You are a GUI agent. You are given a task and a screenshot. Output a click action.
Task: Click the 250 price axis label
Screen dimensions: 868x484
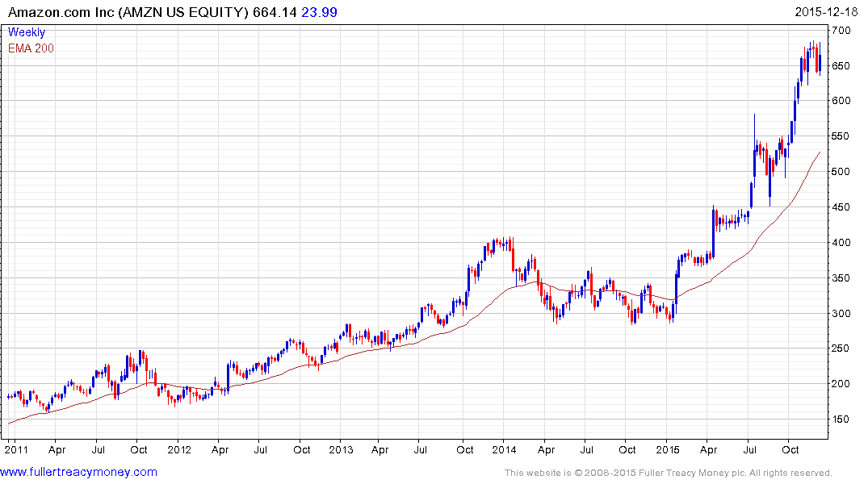(841, 348)
